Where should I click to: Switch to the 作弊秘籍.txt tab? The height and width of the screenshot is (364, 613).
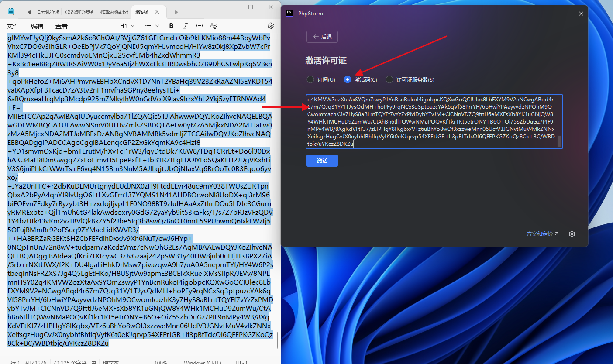coord(114,12)
